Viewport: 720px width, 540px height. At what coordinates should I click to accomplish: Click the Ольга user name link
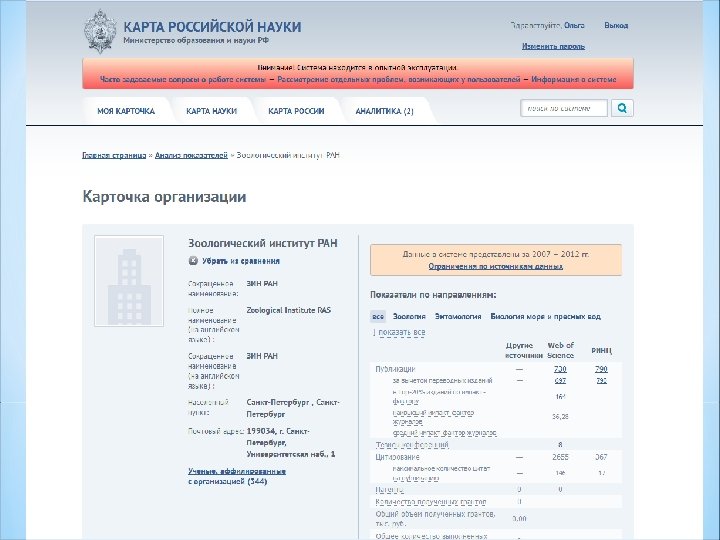click(x=574, y=26)
